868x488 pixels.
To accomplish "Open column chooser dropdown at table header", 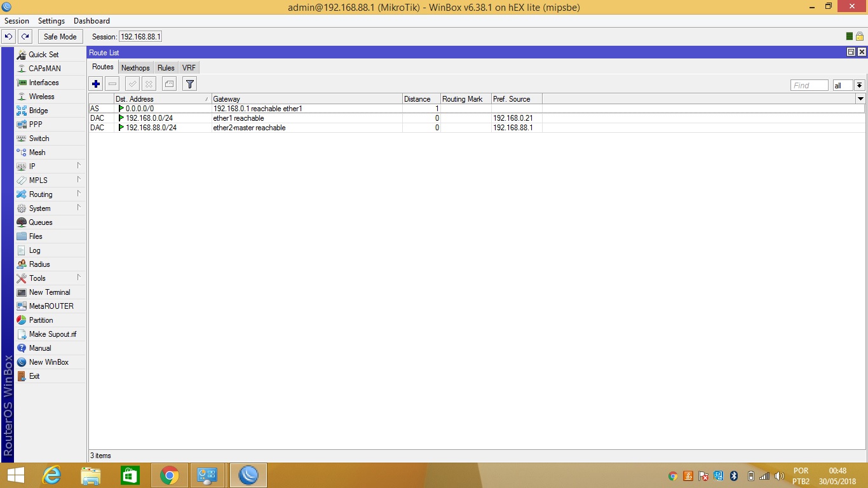I will [x=860, y=98].
